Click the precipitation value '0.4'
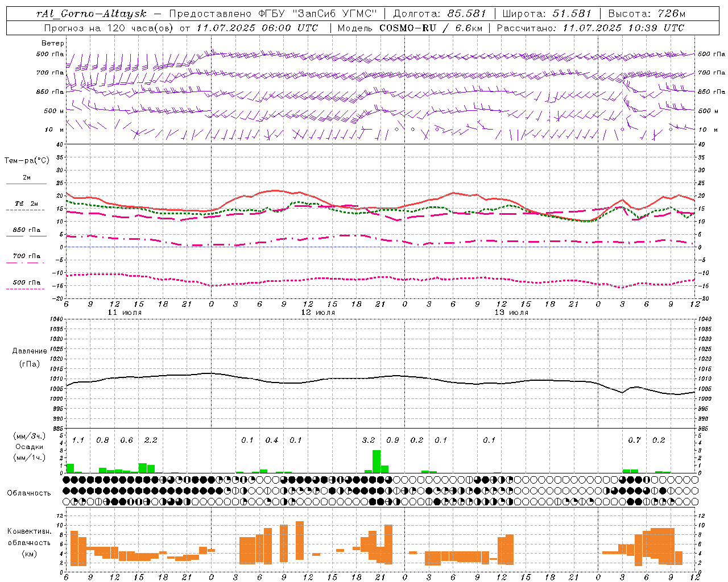Image resolution: width=728 pixels, height=582 pixels. pyautogui.click(x=272, y=440)
